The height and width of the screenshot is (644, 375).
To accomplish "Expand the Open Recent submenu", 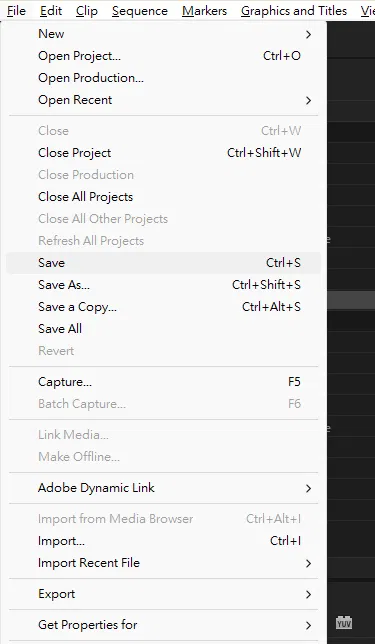I will 163,100.
